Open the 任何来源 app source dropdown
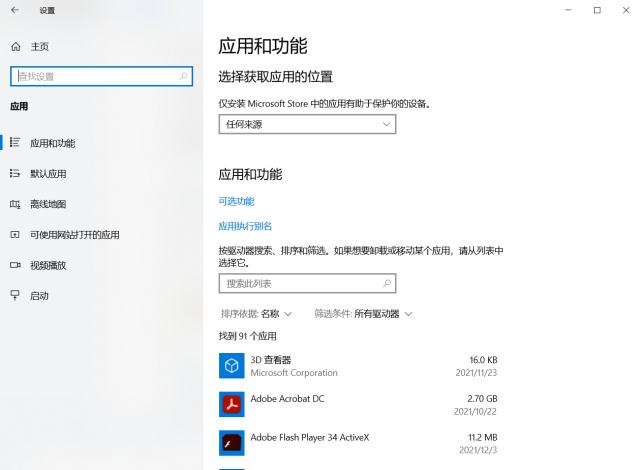 [x=307, y=124]
